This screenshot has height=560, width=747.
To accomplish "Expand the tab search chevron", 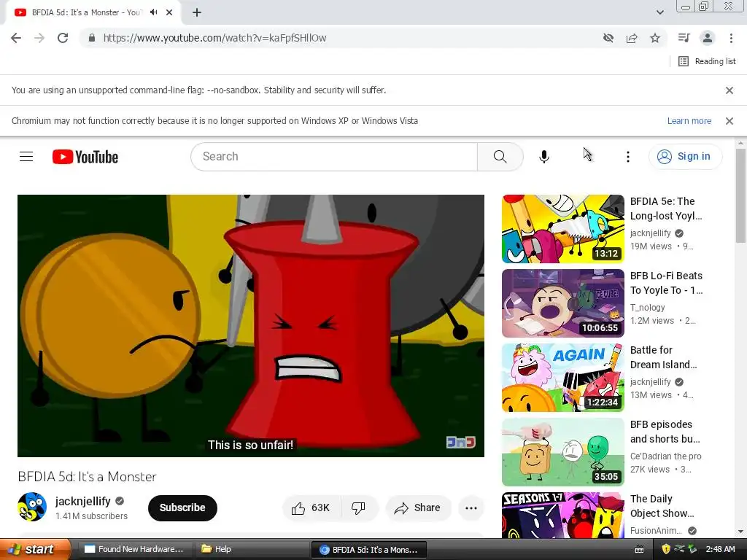I will (x=659, y=12).
